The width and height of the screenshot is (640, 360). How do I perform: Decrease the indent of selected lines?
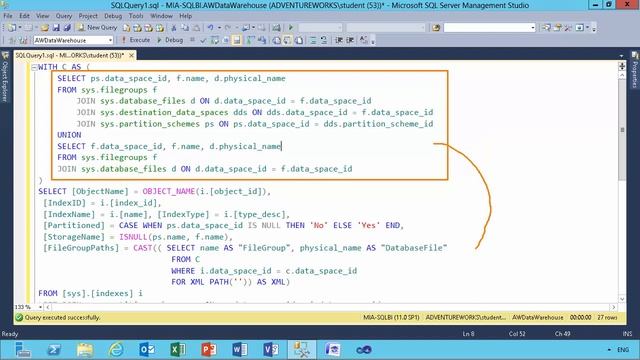tap(339, 40)
